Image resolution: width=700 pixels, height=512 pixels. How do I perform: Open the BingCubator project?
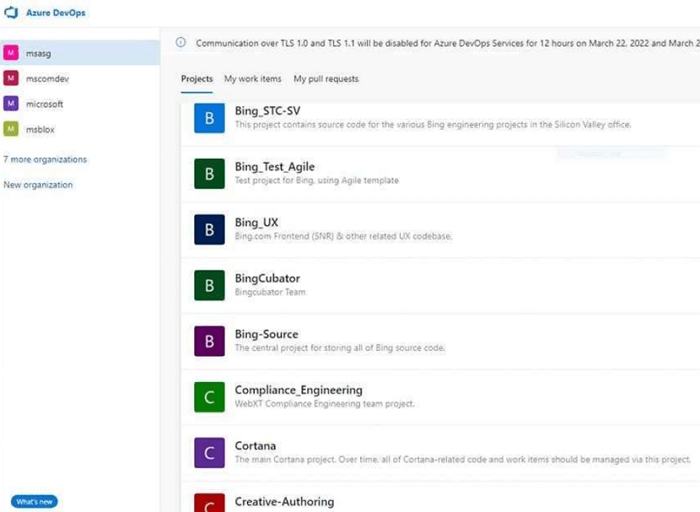coord(267,279)
